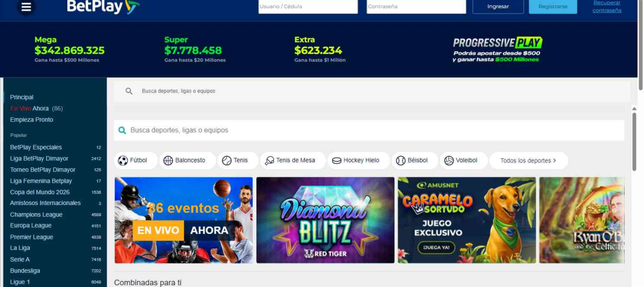Expand Todos los deportes chevron
This screenshot has height=287, width=644.
(x=554, y=160)
